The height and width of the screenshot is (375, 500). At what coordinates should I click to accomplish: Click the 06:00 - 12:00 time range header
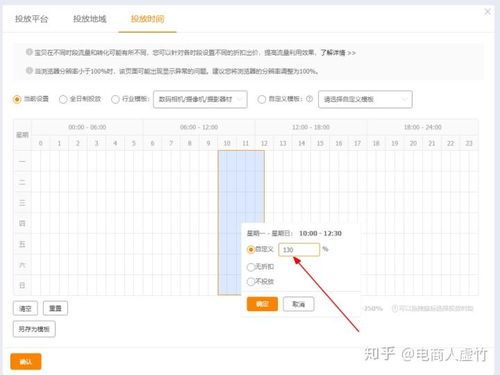click(x=199, y=127)
